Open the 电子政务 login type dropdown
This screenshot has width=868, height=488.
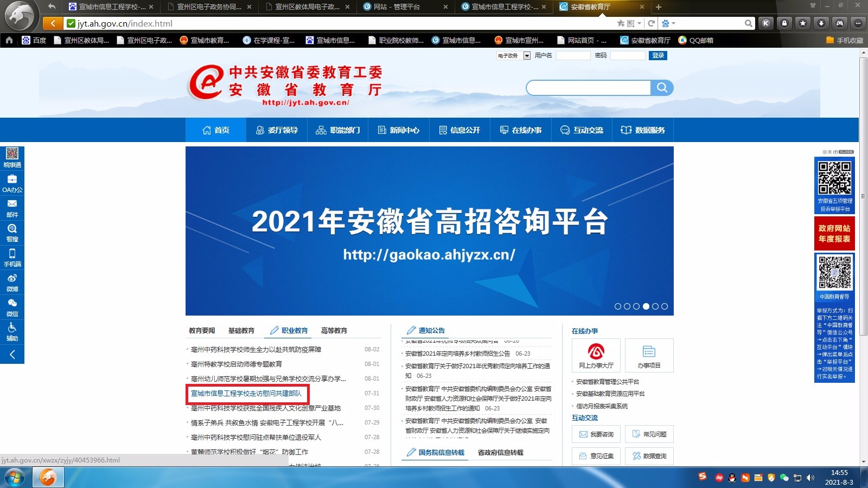point(527,56)
